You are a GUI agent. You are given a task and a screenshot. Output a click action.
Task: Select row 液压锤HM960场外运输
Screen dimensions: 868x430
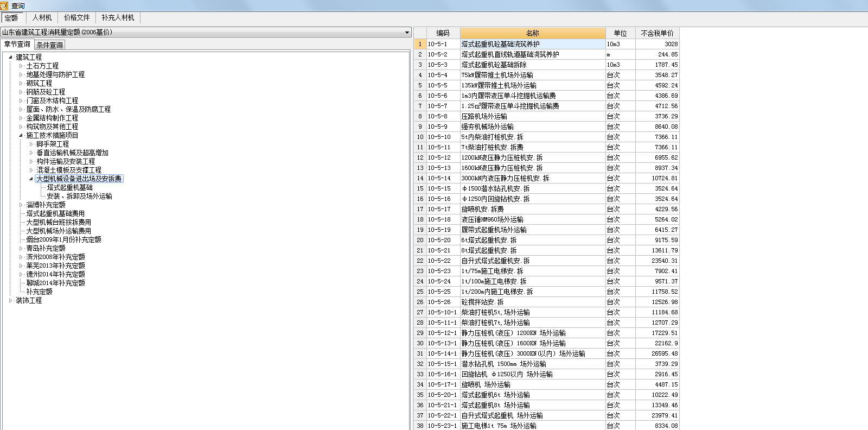pos(547,219)
